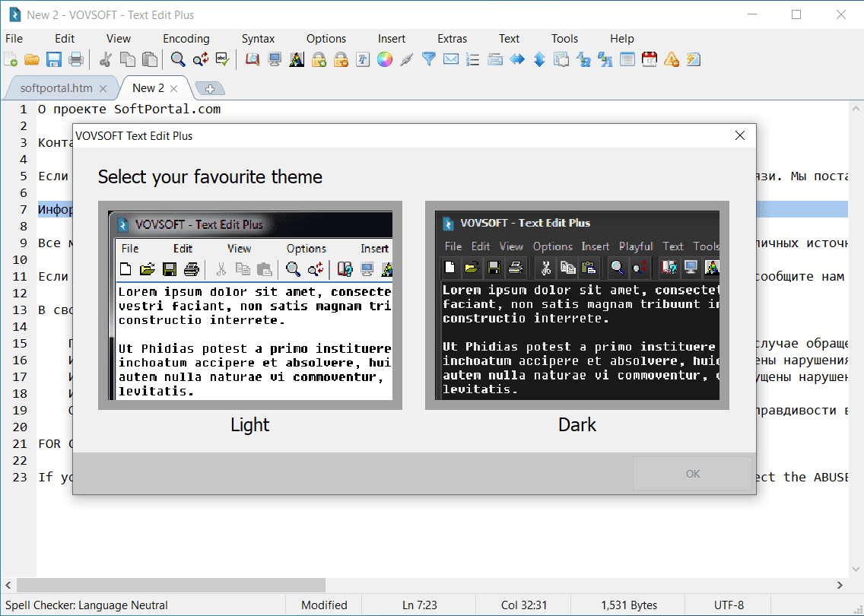
Task: Open the Syntax menu
Action: tap(258, 39)
